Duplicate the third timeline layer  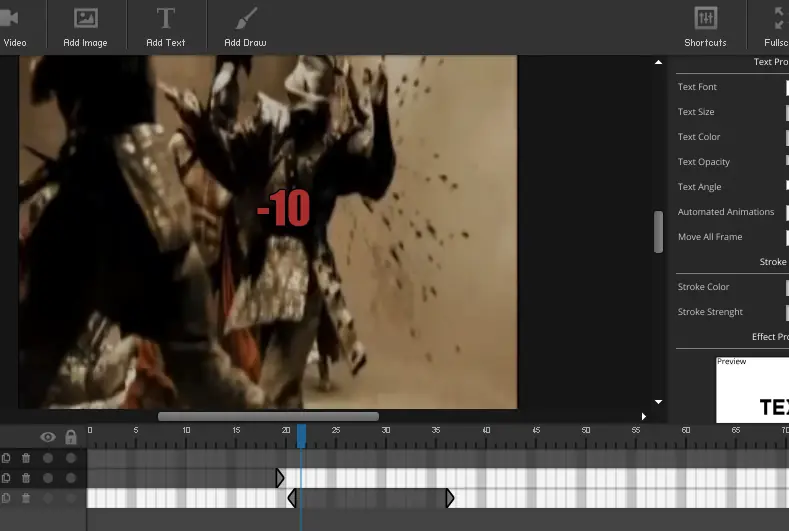point(6,498)
